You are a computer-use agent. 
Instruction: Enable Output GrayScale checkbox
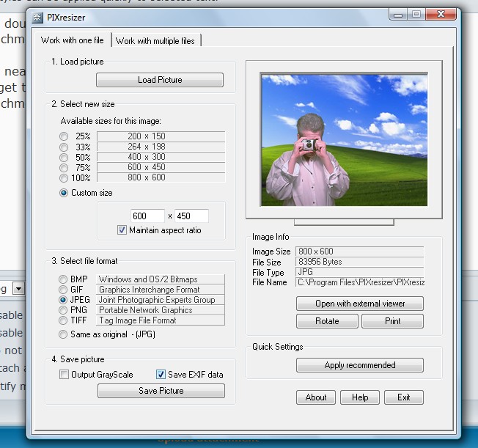point(64,374)
